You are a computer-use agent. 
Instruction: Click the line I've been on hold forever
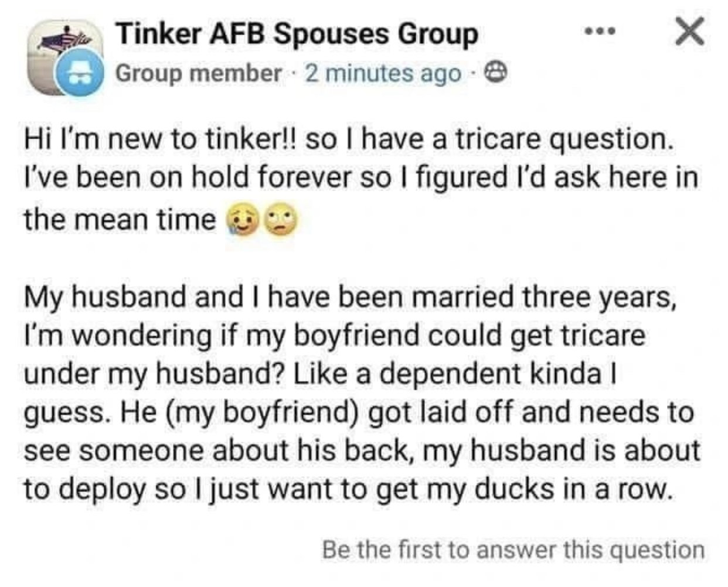[x=361, y=179]
